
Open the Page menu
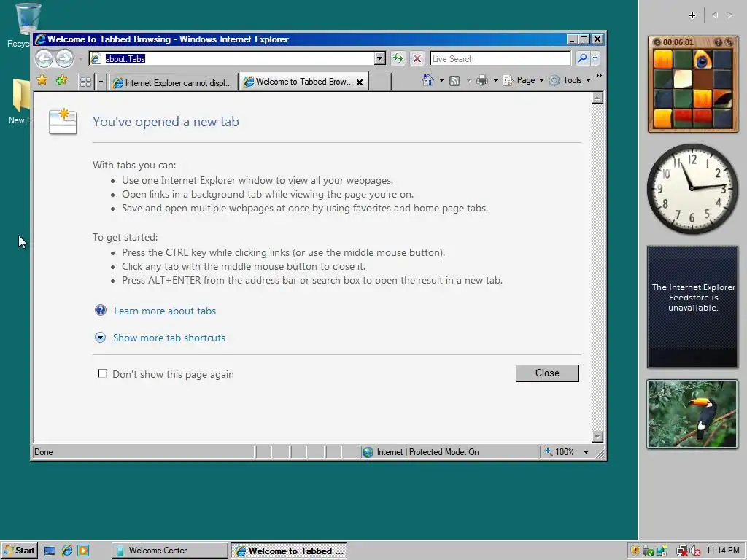[523, 80]
